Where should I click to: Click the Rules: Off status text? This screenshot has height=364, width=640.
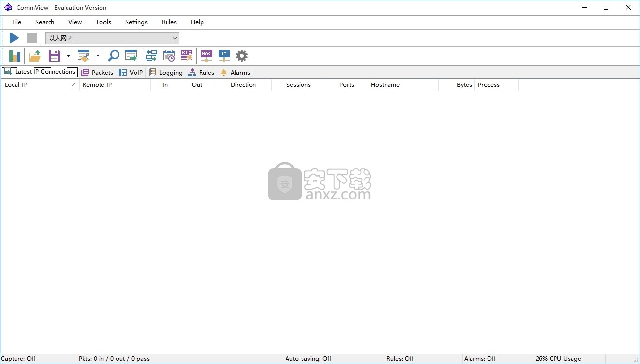(x=400, y=359)
